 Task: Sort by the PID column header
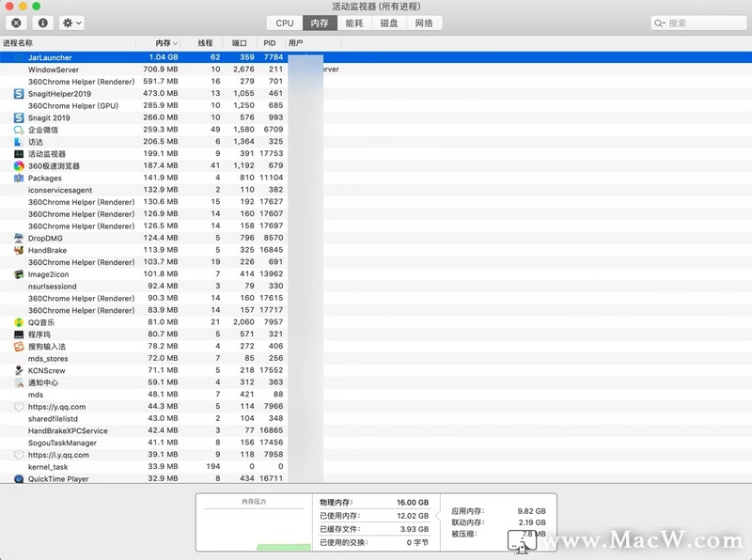tap(270, 43)
